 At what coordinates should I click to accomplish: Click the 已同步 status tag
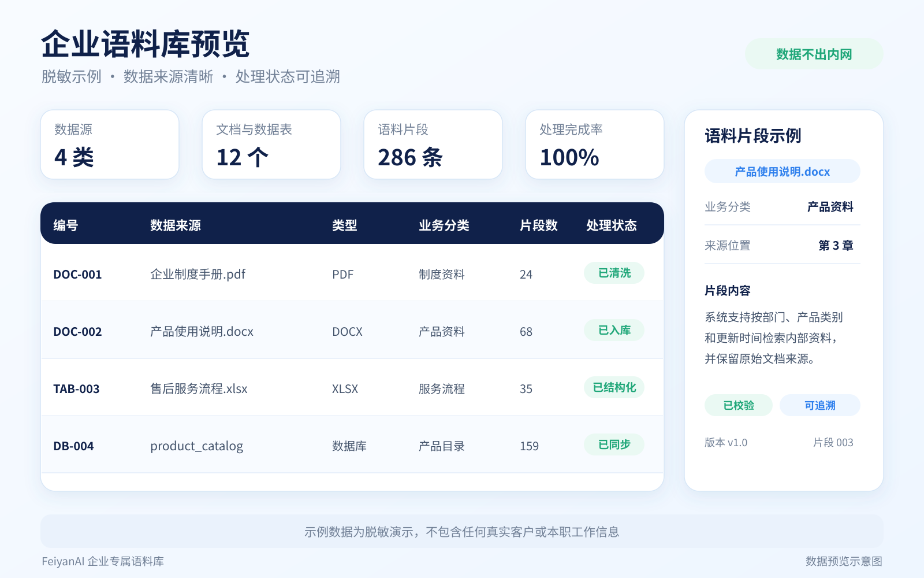[614, 444]
